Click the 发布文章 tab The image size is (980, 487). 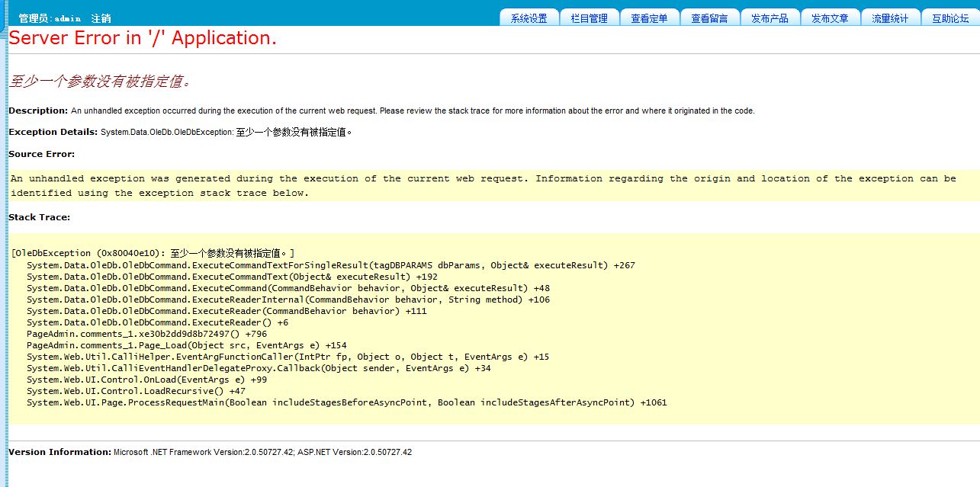pyautogui.click(x=830, y=18)
